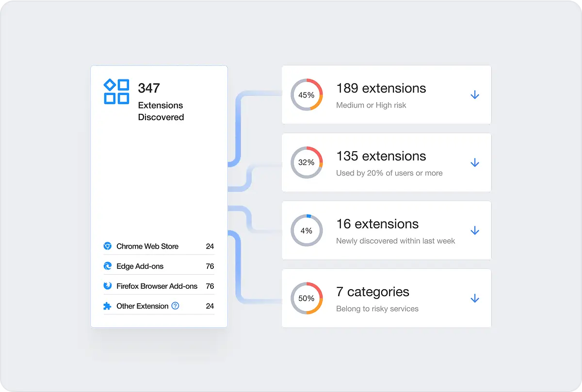Click the Extensions Discovered heading
This screenshot has width=582, height=392.
click(161, 111)
